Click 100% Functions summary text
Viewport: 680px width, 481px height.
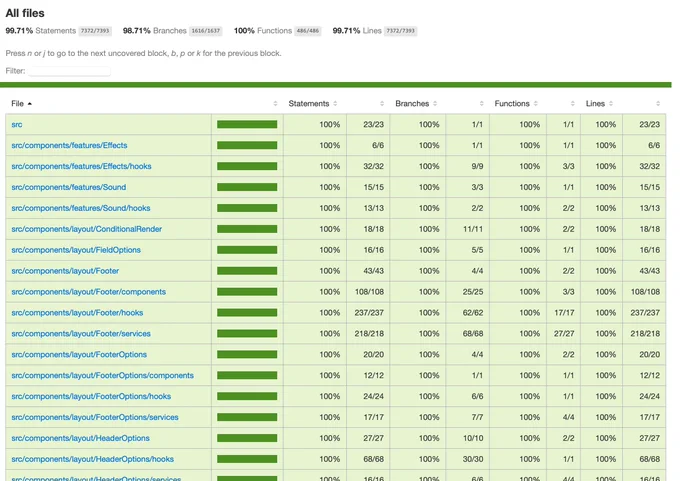[x=263, y=31]
